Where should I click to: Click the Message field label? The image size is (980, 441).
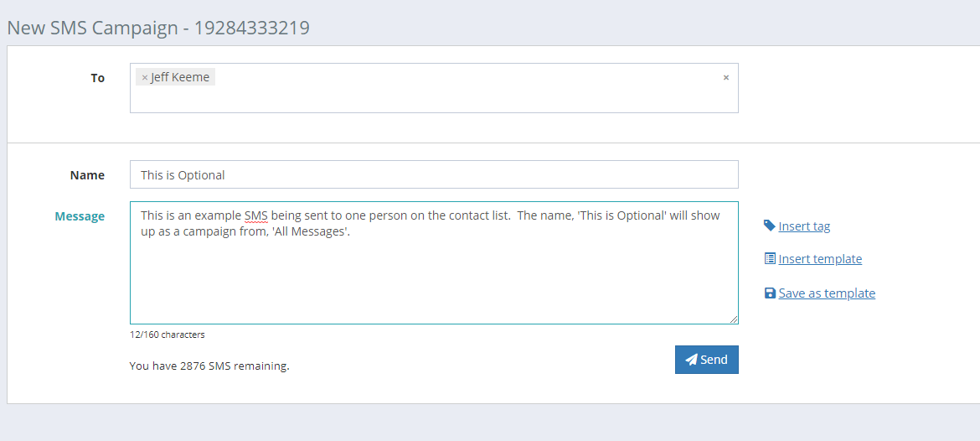80,216
